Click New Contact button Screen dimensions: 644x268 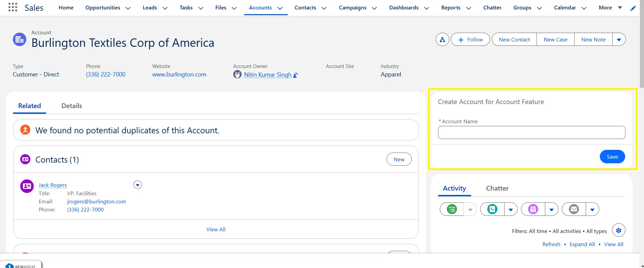point(514,39)
